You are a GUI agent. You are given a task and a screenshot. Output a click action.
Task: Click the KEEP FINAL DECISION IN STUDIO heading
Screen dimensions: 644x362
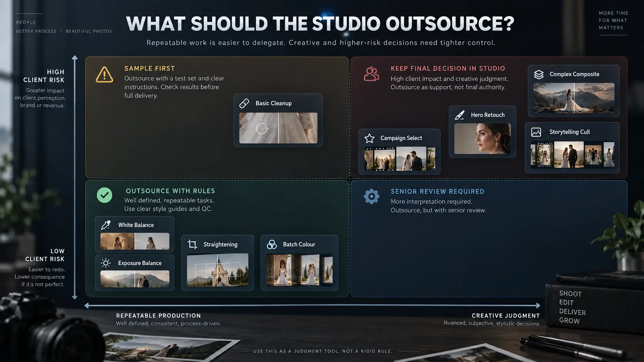pyautogui.click(x=448, y=68)
